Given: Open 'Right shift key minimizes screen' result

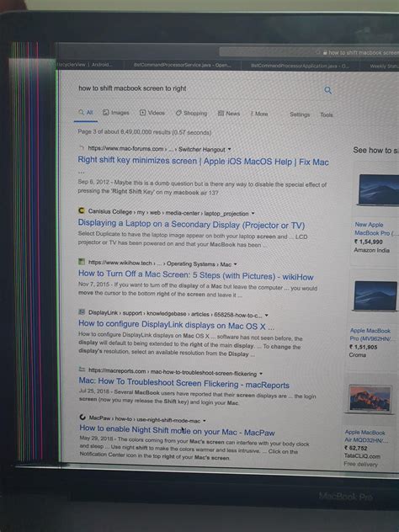Looking at the screenshot, I should tap(203, 161).
